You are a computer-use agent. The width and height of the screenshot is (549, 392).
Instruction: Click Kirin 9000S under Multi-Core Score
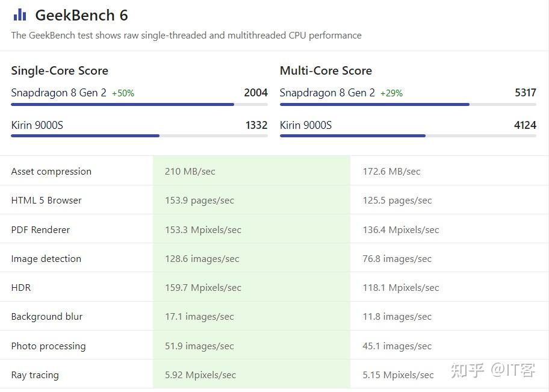pyautogui.click(x=306, y=125)
